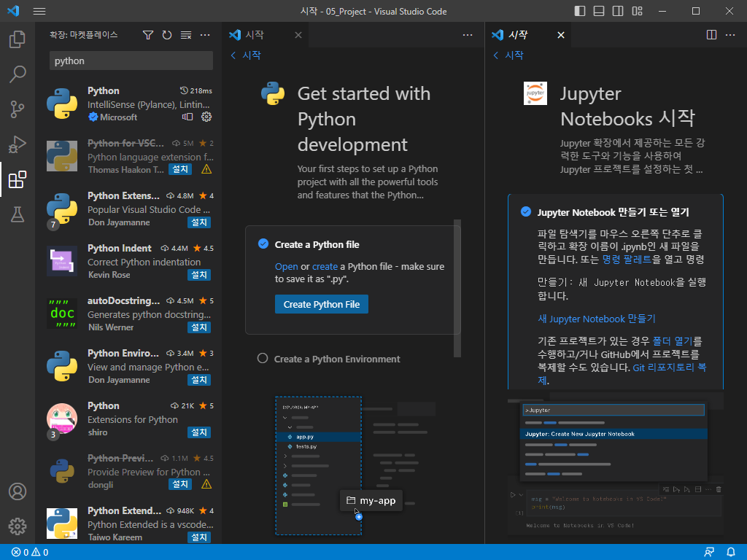The image size is (747, 560).
Task: Install Python Extended by Taiwo Kareem
Action: 199,537
